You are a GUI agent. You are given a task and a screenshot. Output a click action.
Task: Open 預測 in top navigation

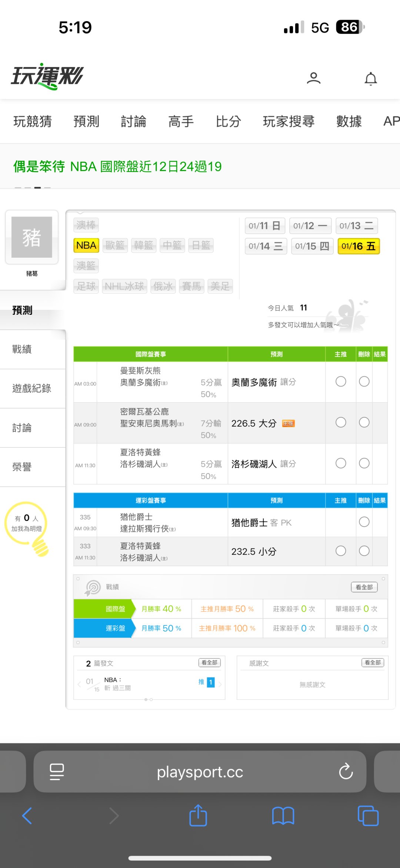pyautogui.click(x=86, y=121)
